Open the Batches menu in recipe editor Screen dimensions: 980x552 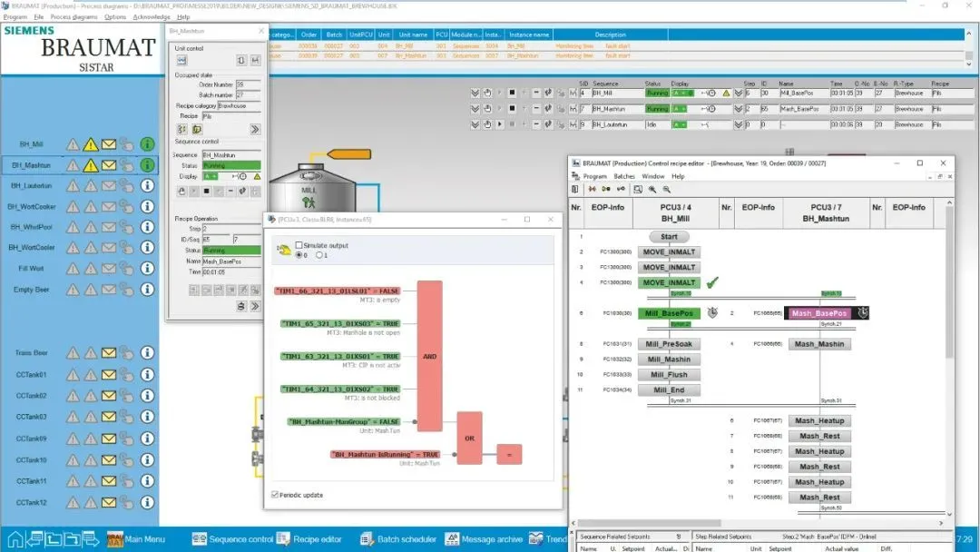click(x=623, y=176)
